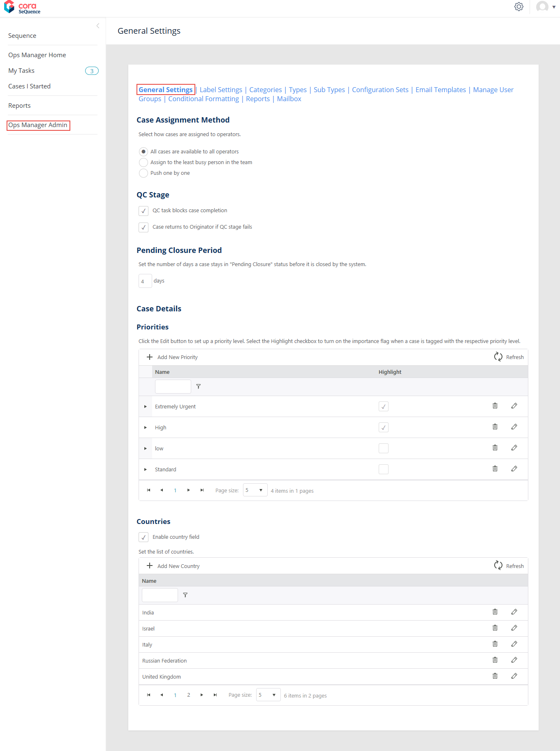Image resolution: width=560 pixels, height=751 pixels.
Task: Click the pending closure days input field
Action: tap(145, 281)
